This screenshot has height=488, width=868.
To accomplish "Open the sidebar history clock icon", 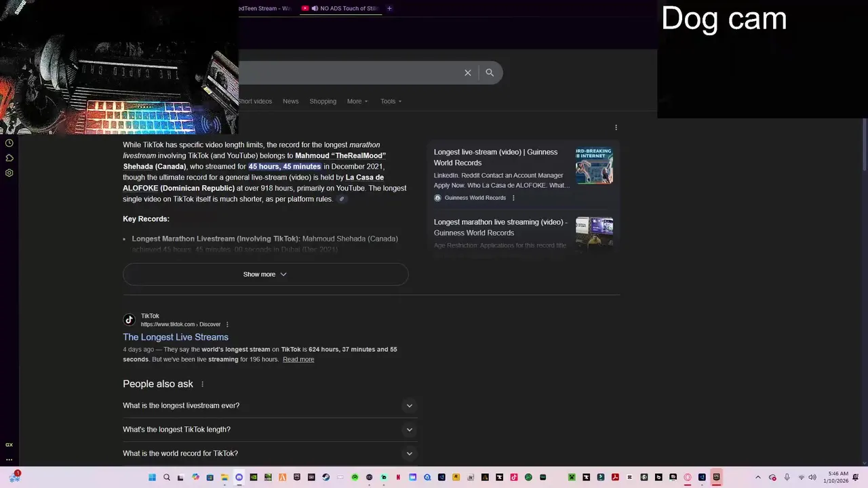I will pyautogui.click(x=9, y=143).
